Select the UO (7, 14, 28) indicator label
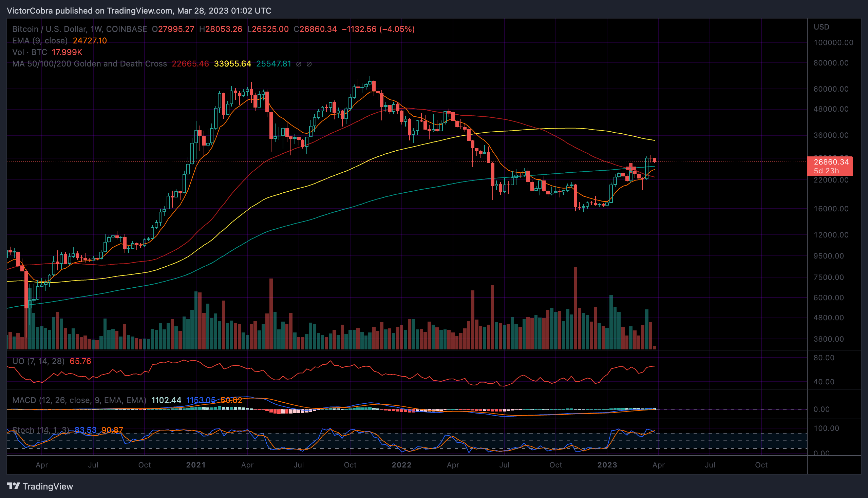This screenshot has width=868, height=498. pos(38,361)
